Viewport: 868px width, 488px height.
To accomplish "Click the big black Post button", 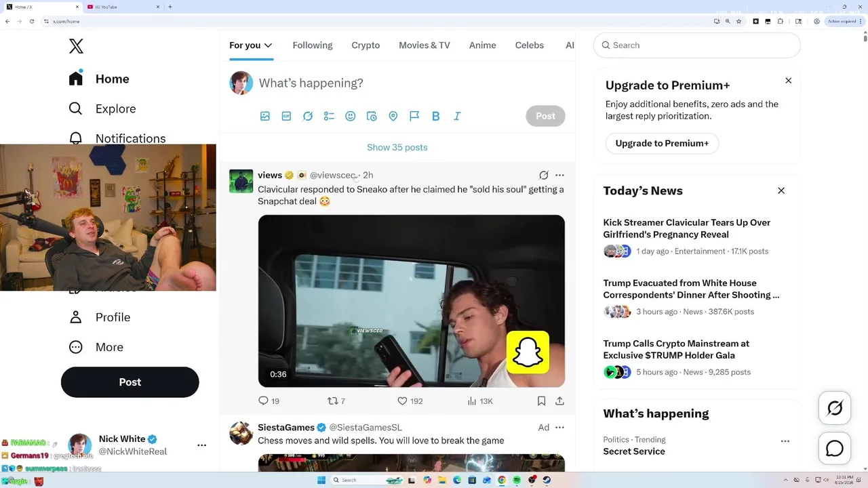I will point(130,382).
